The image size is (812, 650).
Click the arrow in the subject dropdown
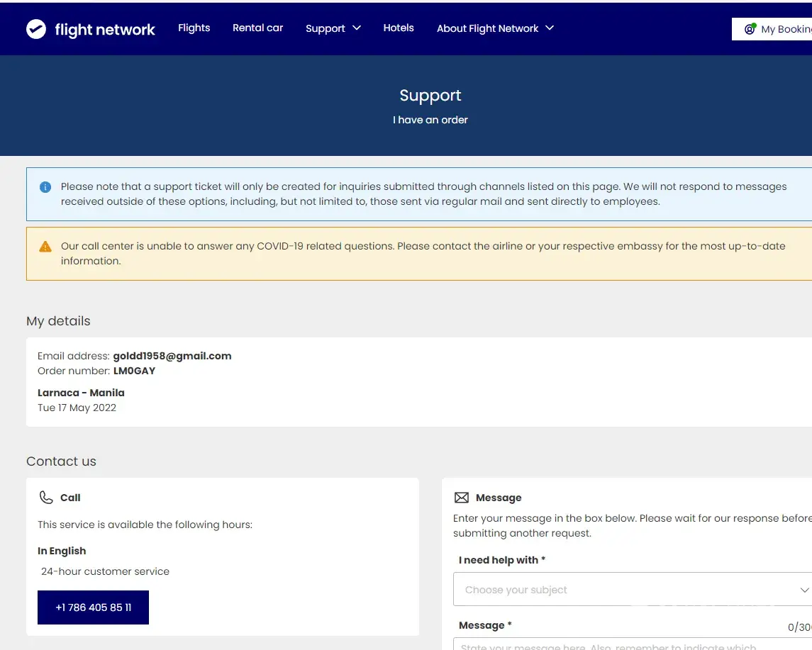[804, 590]
